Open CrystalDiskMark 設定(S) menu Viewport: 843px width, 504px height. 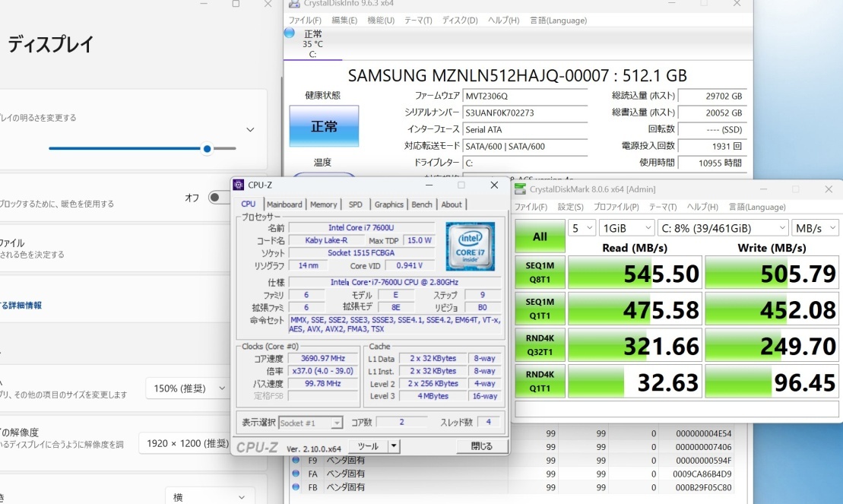(570, 207)
